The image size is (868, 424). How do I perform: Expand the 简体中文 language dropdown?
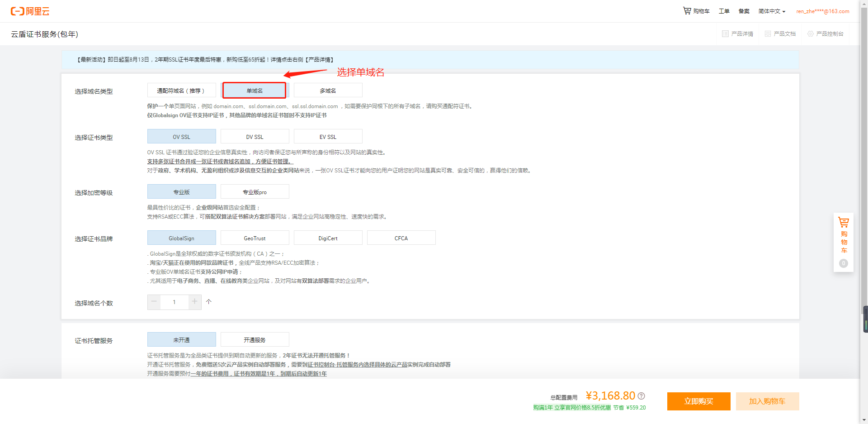[772, 11]
